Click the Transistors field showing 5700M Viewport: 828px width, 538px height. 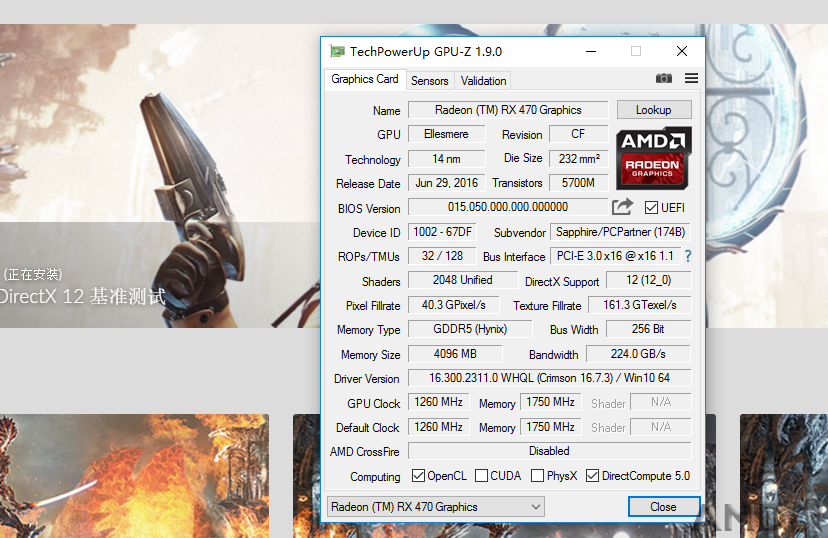click(578, 183)
